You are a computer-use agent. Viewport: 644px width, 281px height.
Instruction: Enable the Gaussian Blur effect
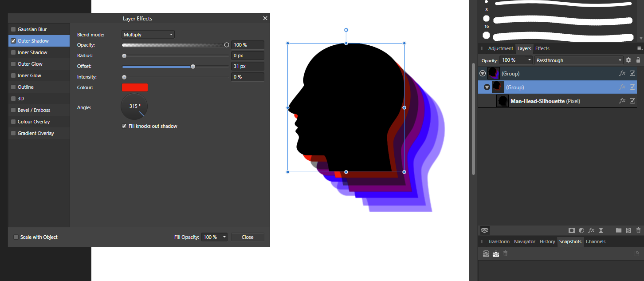point(13,29)
